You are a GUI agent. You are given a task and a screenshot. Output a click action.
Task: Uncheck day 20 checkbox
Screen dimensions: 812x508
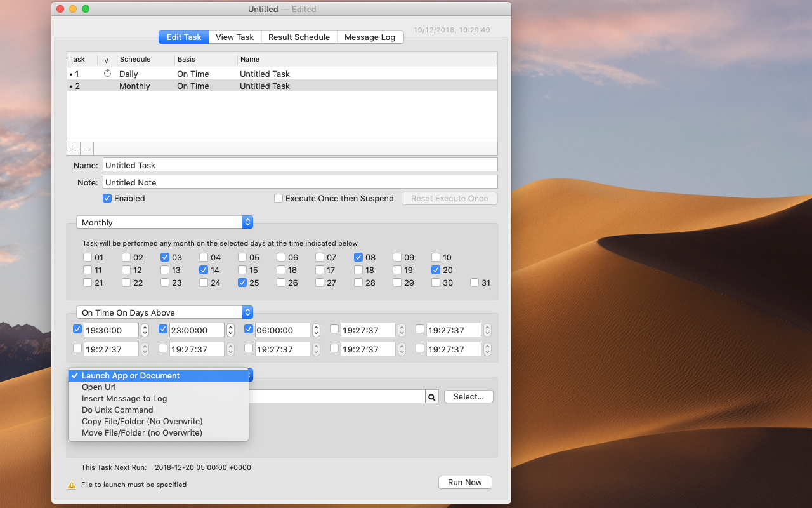point(436,270)
